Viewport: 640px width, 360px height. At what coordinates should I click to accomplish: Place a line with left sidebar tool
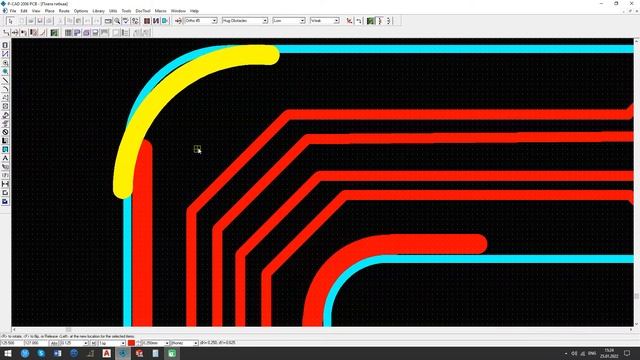click(5, 80)
